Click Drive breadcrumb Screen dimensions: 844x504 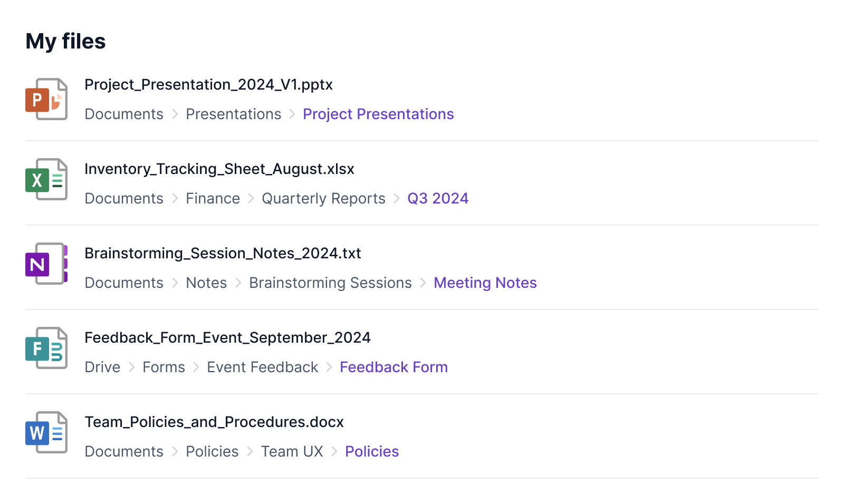pos(102,367)
